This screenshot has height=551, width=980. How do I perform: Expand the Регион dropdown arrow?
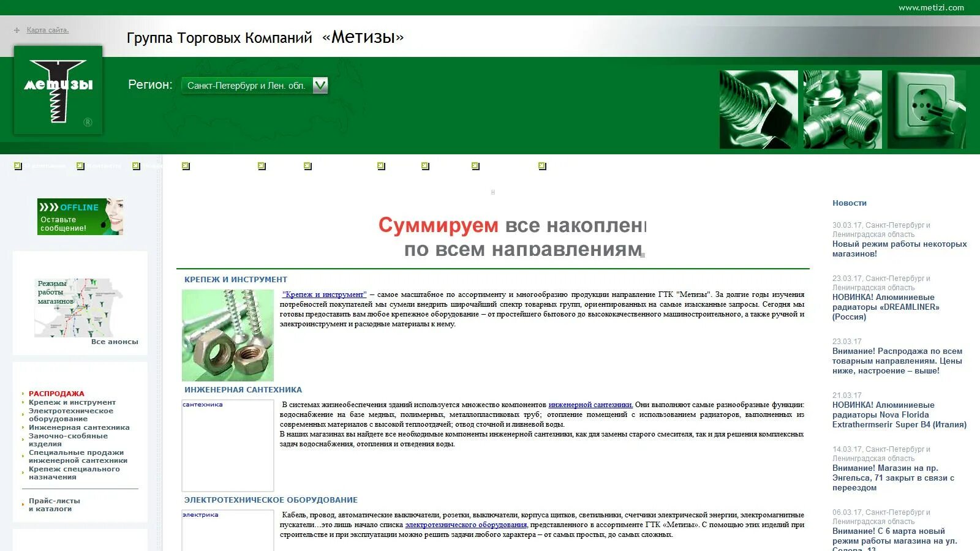[320, 86]
